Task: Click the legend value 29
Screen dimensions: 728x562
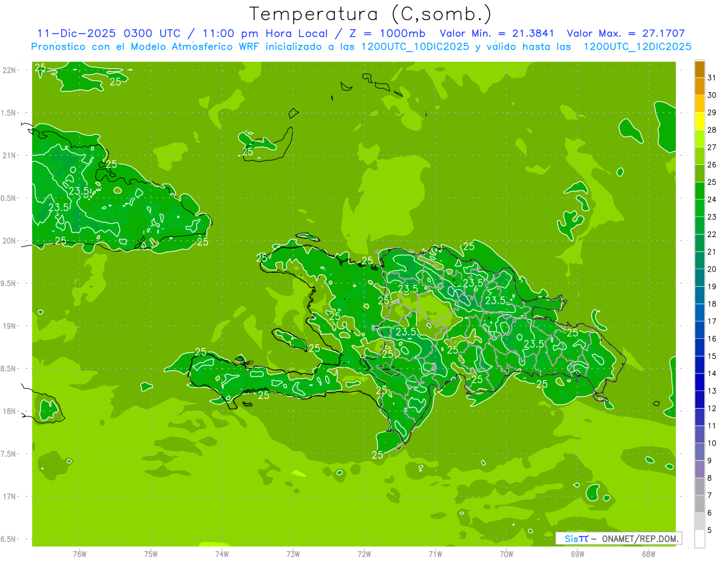Action: (712, 113)
